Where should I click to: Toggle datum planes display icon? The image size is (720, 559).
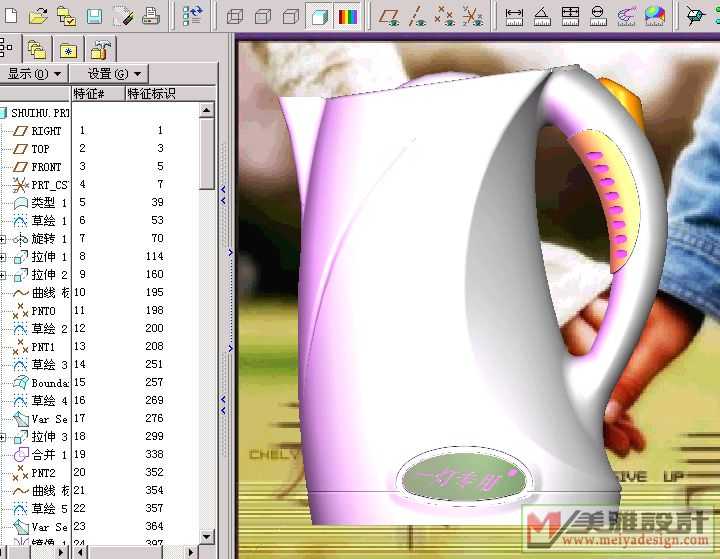point(389,16)
